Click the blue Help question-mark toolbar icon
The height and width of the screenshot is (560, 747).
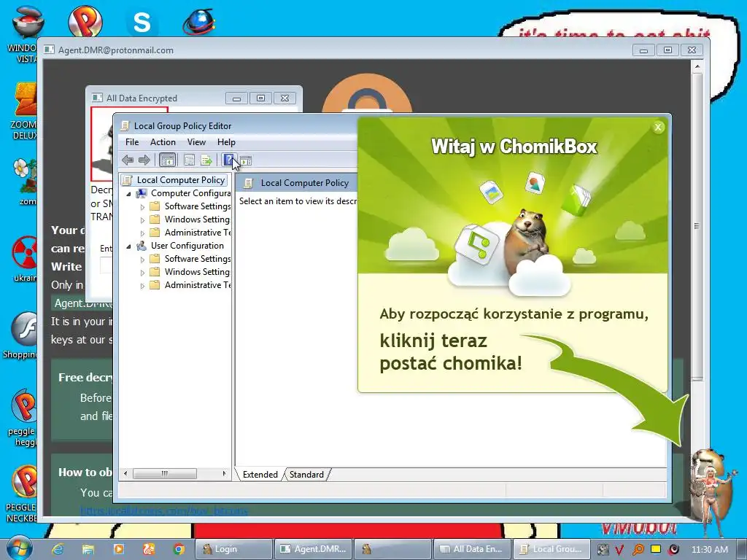point(228,160)
